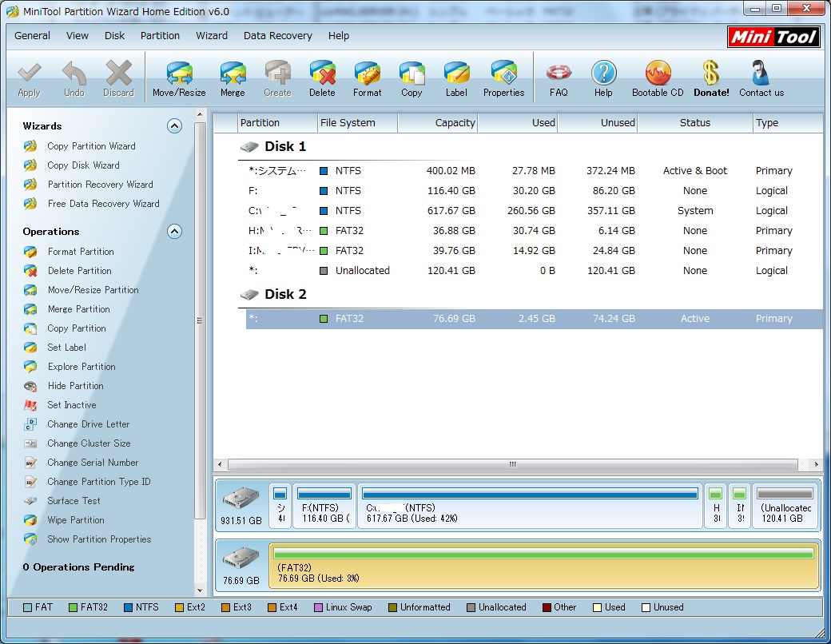The height and width of the screenshot is (644, 831).
Task: Select the 617.67 GB C: partition row
Action: (534, 211)
